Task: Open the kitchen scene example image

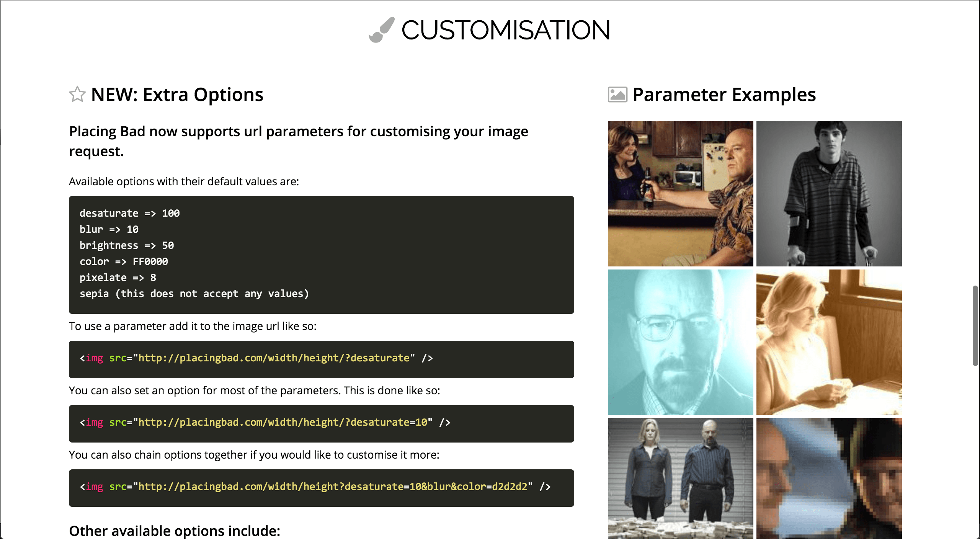Action: 680,193
